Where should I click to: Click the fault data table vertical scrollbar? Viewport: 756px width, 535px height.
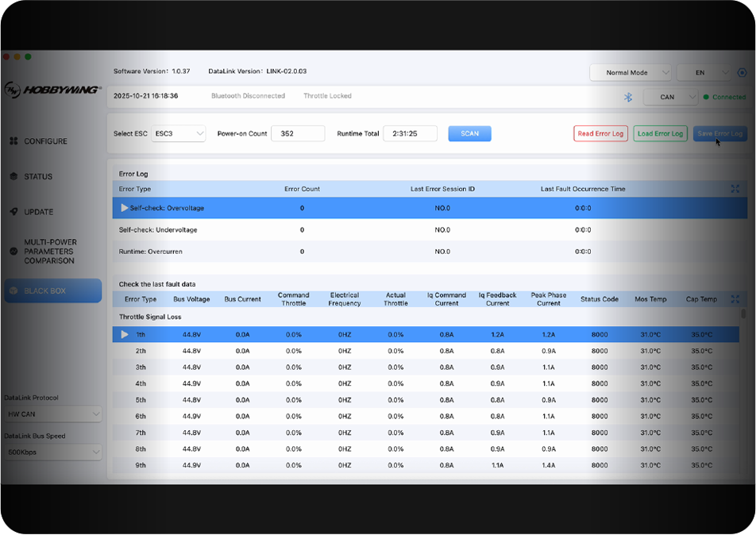(743, 314)
